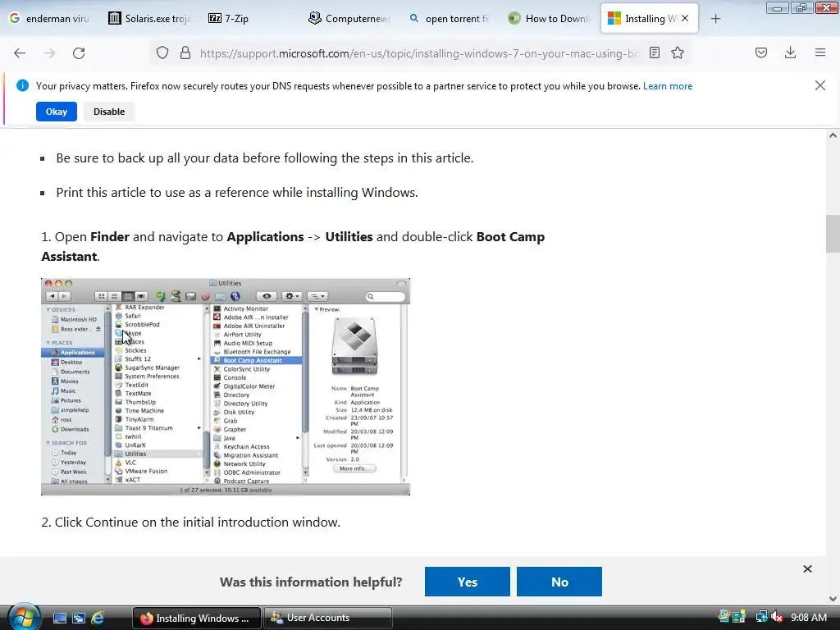The image size is (840, 630).
Task: Open User Accounts taskbar button
Action: pyautogui.click(x=327, y=618)
